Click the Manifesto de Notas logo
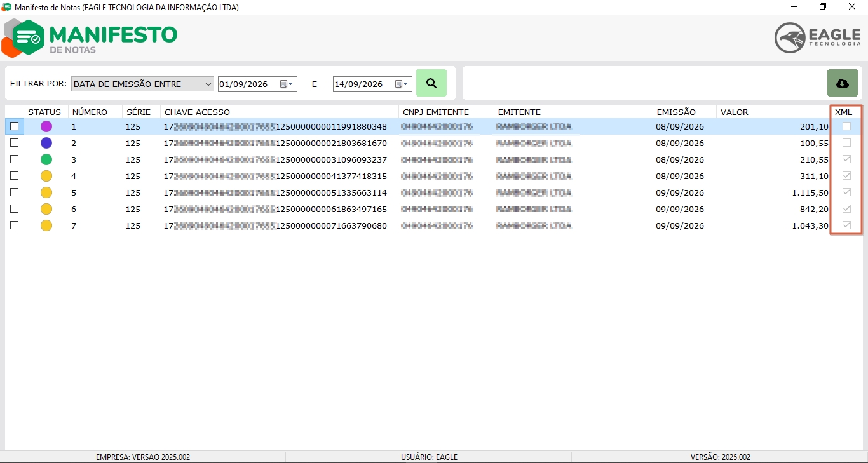 coord(90,37)
